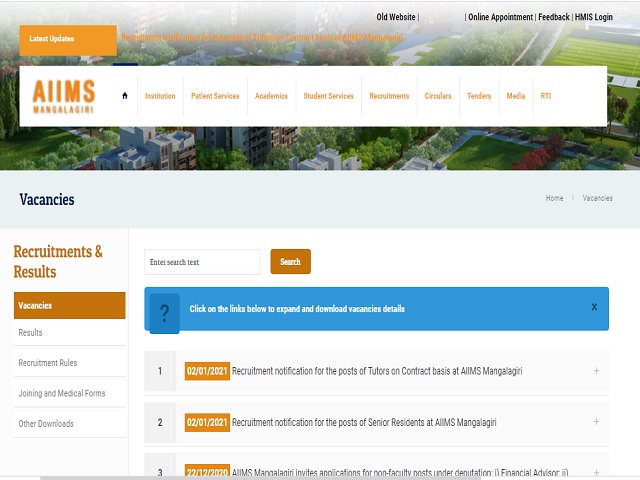Click the Home icon in navigation bar
This screenshot has height=480, width=640.
tap(125, 96)
